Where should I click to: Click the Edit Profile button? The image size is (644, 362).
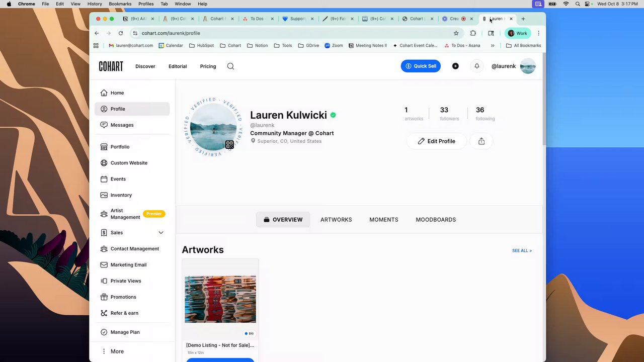[436, 141]
